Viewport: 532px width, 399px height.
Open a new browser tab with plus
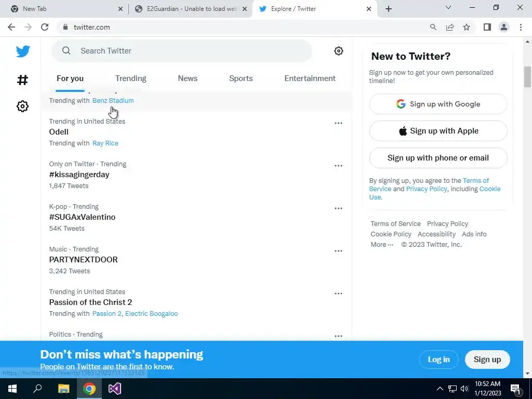[x=389, y=9]
